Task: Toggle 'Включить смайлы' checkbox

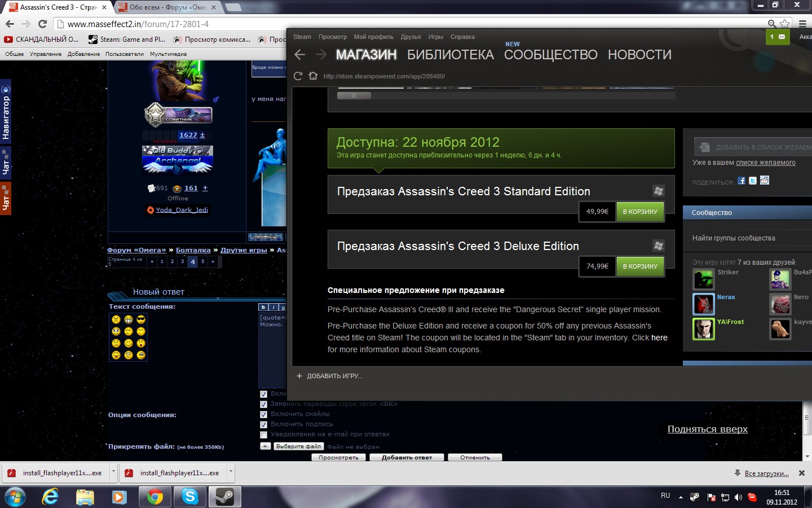Action: tap(263, 414)
